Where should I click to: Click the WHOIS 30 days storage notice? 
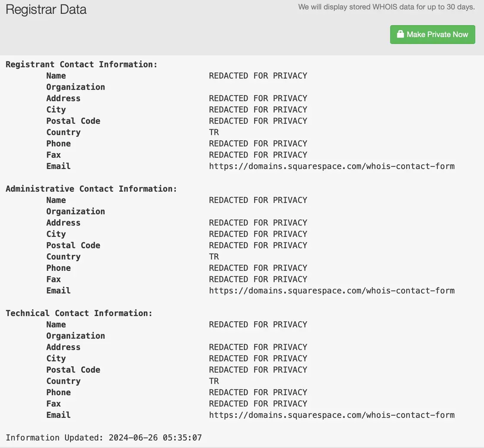pos(386,7)
